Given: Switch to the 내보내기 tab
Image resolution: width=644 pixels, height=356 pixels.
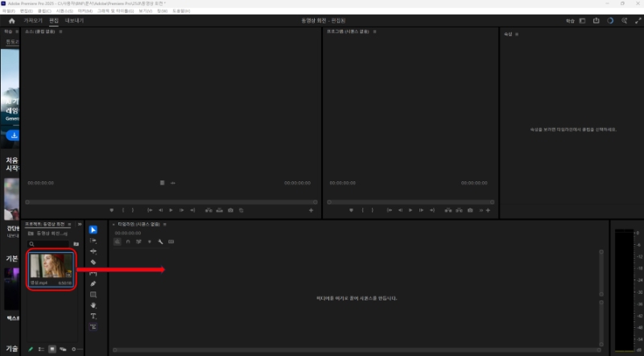Looking at the screenshot, I should pos(74,20).
